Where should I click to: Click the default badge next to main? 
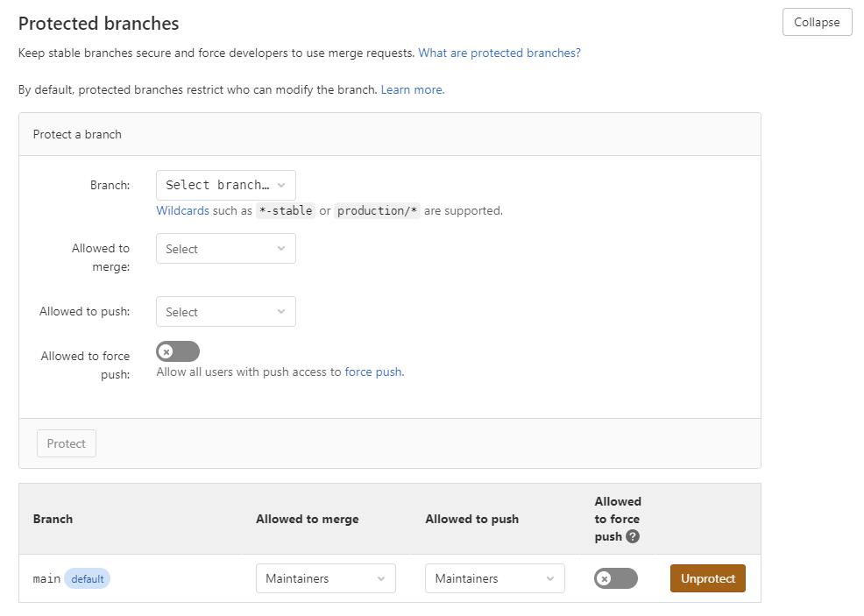[x=88, y=578]
